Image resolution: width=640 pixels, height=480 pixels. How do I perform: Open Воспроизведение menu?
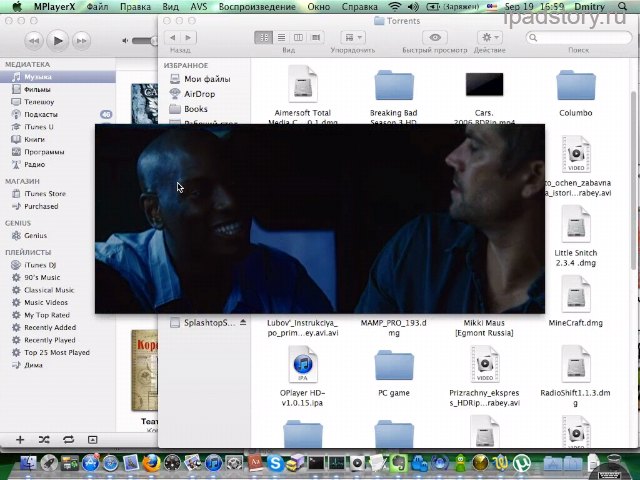(257, 7)
